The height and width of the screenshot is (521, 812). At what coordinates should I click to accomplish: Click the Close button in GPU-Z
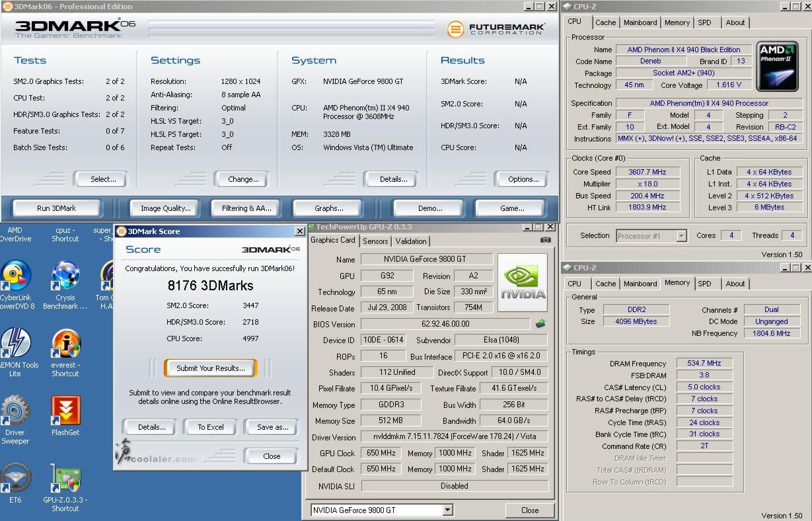pos(530,510)
